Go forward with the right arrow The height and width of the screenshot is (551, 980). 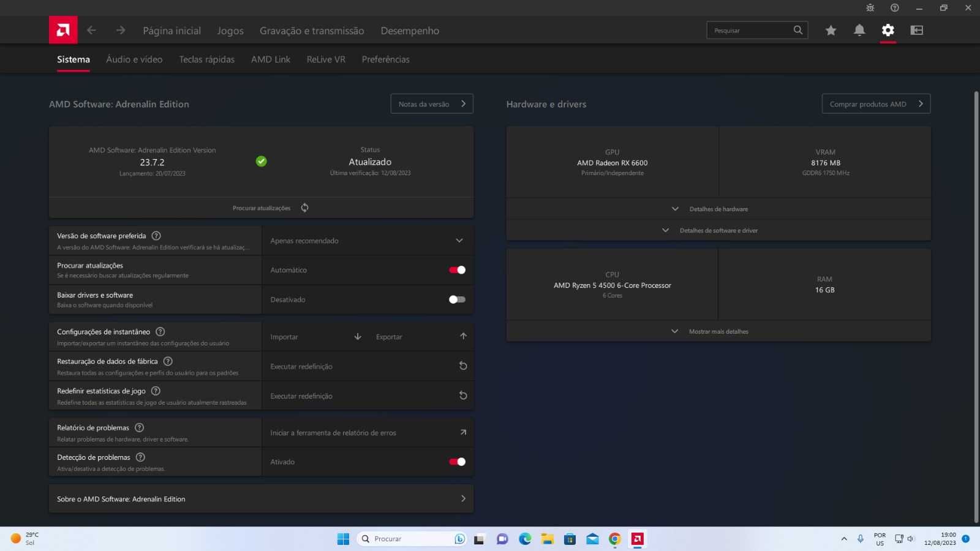click(121, 30)
